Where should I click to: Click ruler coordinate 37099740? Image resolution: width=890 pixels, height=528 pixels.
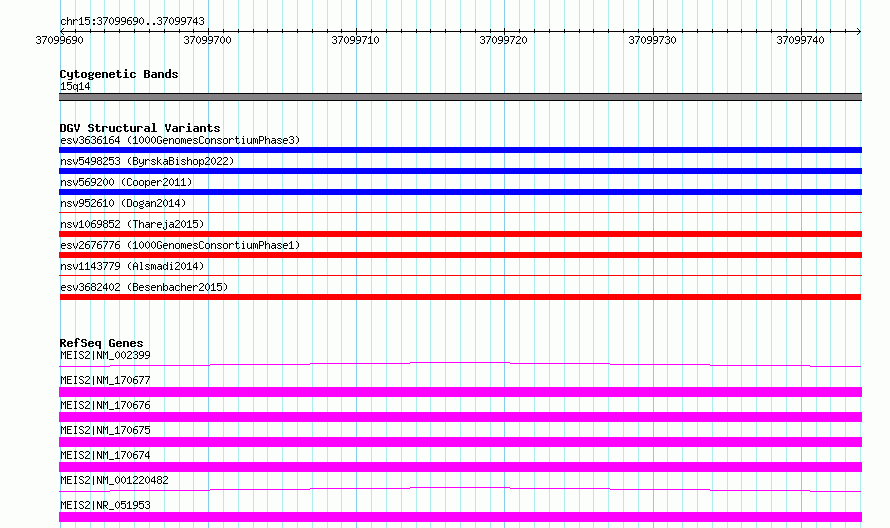800,40
